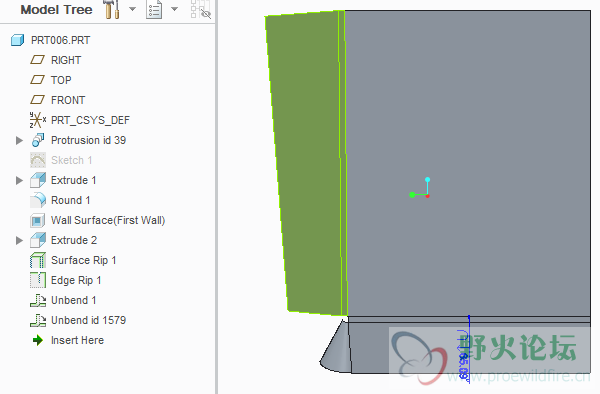This screenshot has height=394, width=600.
Task: Expand the Extrude 2 feature
Action: click(19, 241)
